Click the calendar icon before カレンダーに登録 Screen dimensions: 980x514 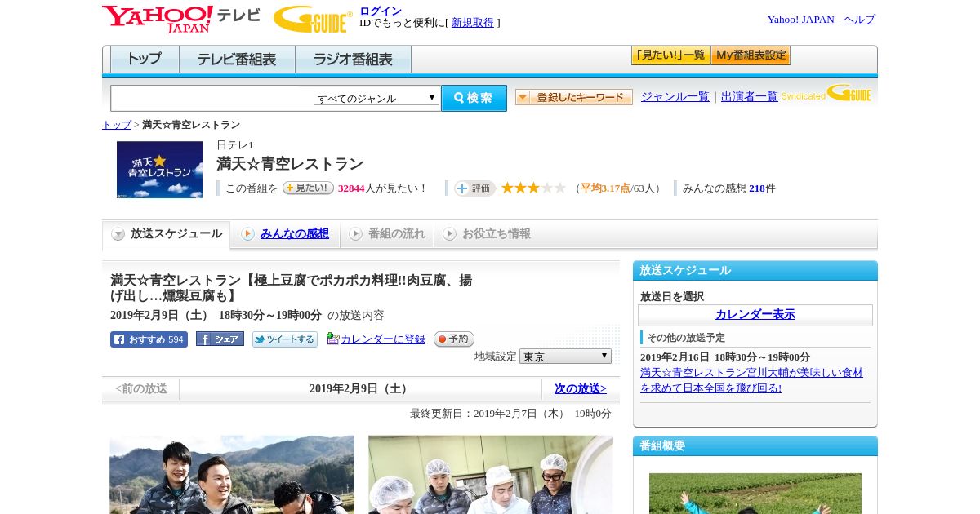(x=332, y=339)
